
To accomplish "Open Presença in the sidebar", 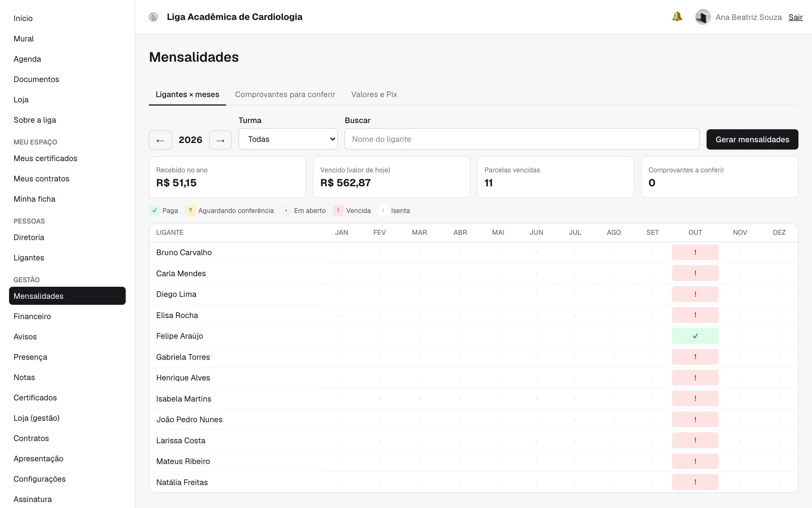I will [67, 357].
